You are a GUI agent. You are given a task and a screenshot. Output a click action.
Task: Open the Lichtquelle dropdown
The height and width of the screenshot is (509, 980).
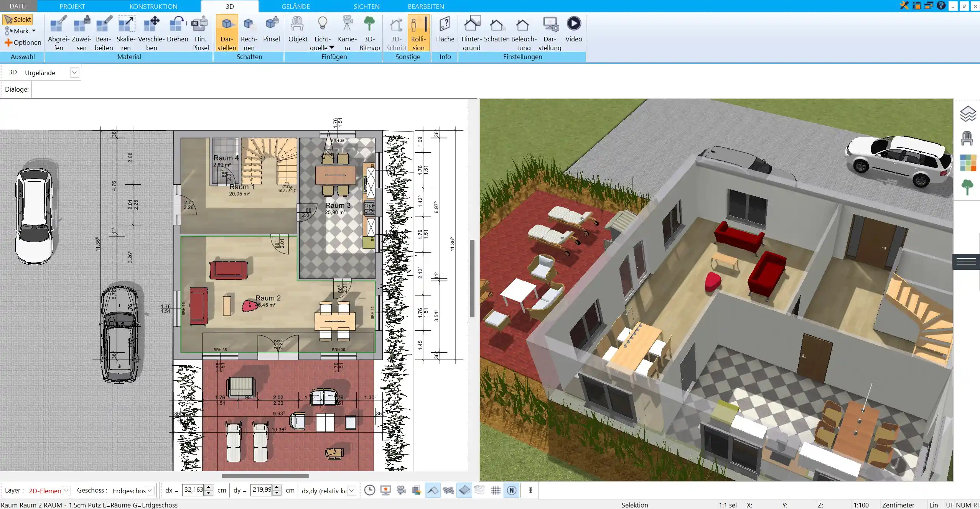[x=322, y=33]
